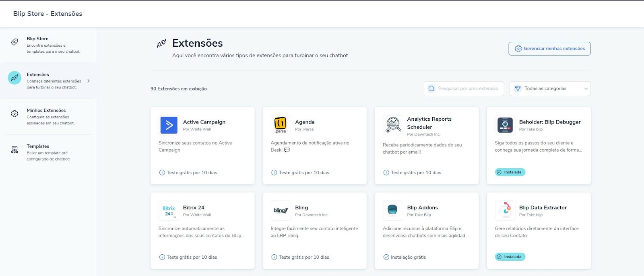Screen dimensions: 644x276
Task: Open the Bling extension logo
Action: [281, 211]
